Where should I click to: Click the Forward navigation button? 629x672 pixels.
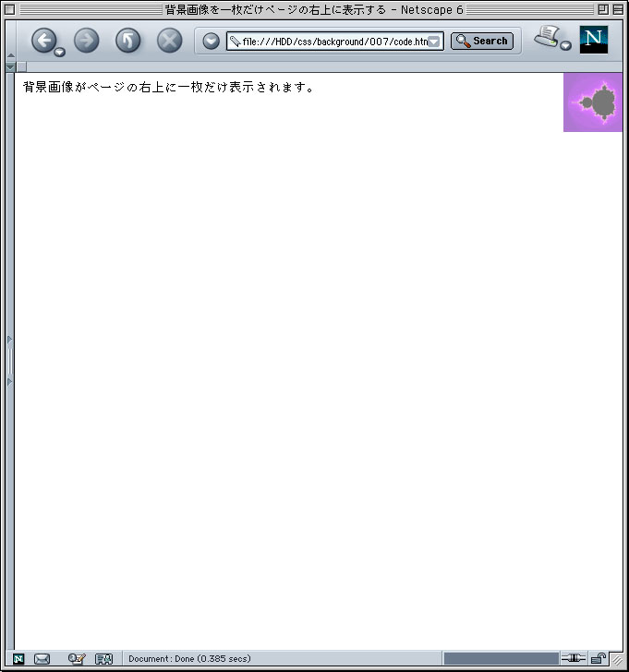(86, 41)
